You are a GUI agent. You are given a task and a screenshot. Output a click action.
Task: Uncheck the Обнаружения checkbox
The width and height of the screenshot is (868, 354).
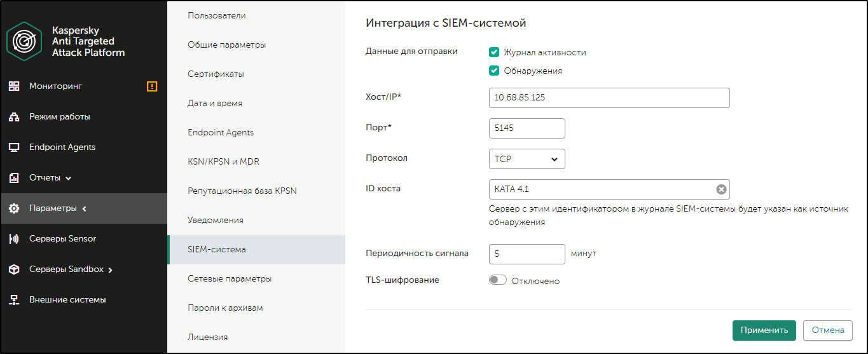494,71
